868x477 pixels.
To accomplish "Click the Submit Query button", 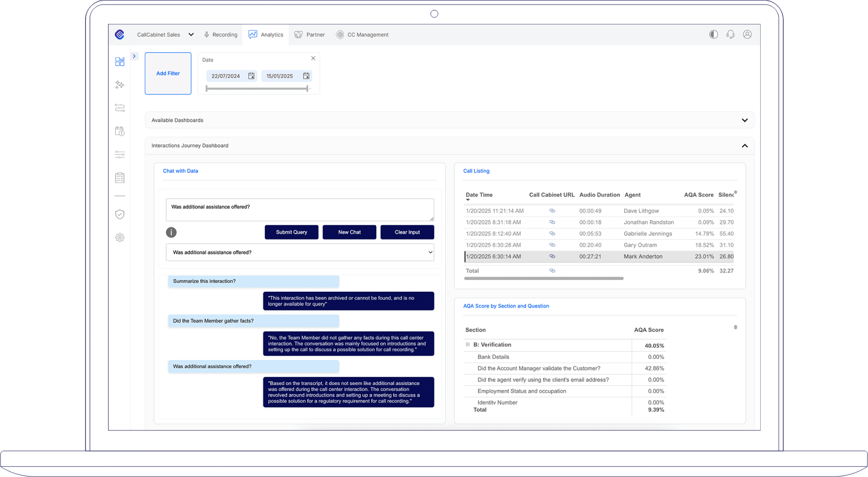I will coord(291,232).
